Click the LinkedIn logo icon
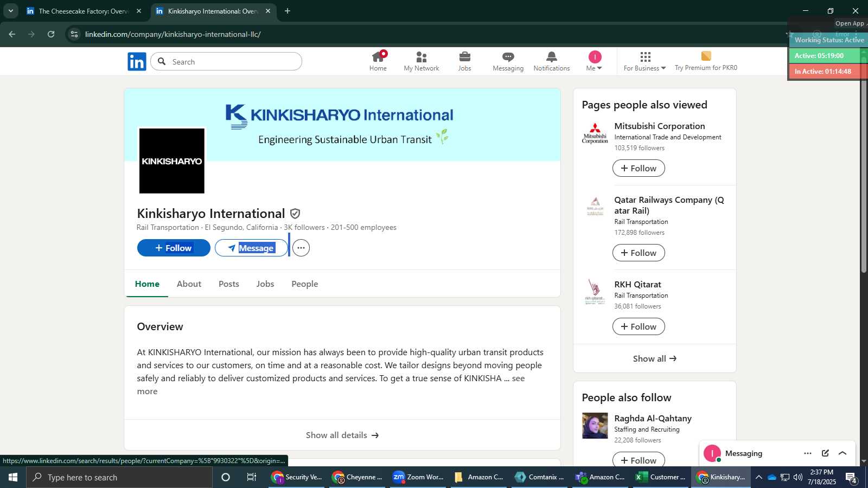The image size is (868, 488). pos(137,62)
